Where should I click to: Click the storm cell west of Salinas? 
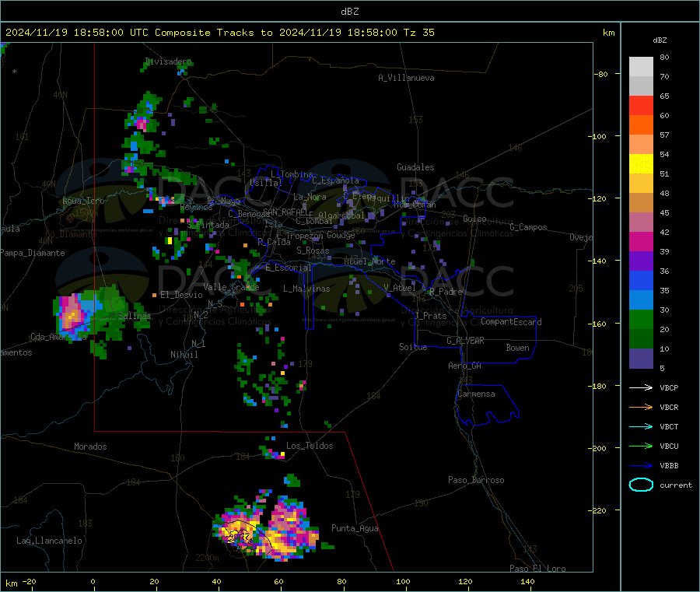[74, 315]
